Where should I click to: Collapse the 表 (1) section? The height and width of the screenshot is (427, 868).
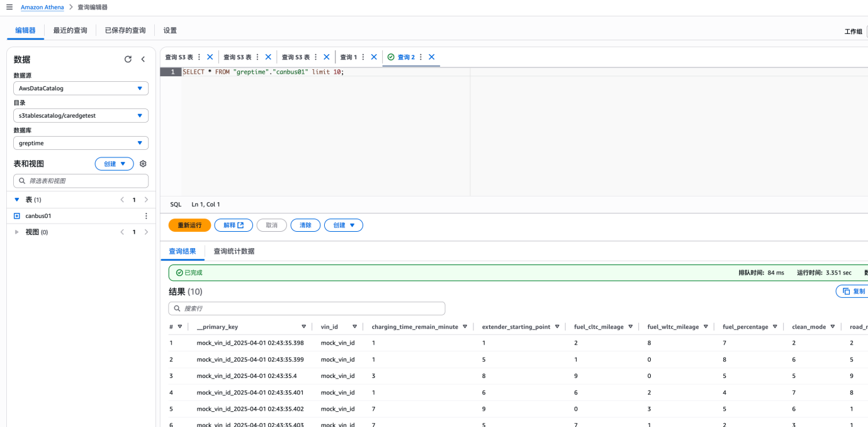[x=17, y=200]
